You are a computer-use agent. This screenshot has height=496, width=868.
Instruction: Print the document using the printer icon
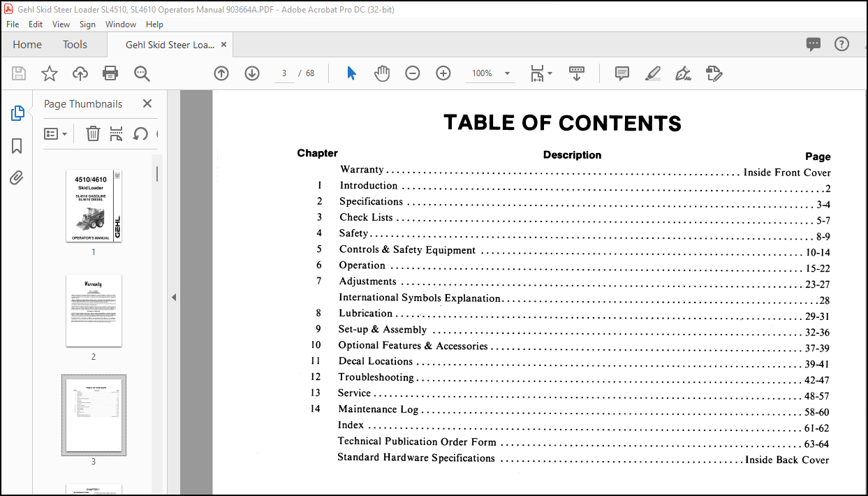[110, 73]
